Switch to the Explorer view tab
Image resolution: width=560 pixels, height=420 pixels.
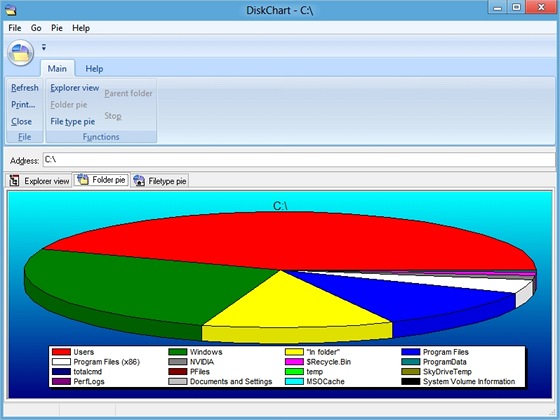pos(39,181)
